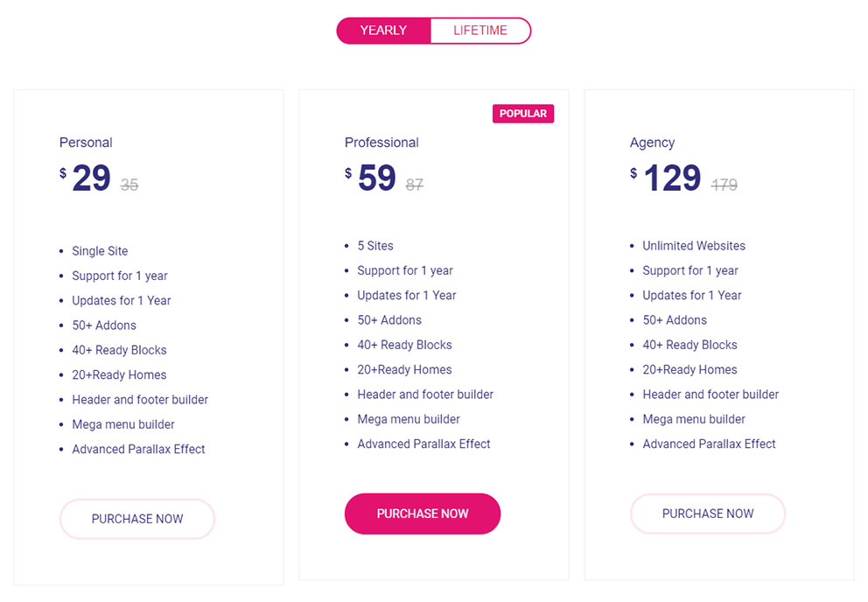Click the crossed-out 87 price on Professional
The width and height of the screenshot is (868, 602).
coord(413,183)
